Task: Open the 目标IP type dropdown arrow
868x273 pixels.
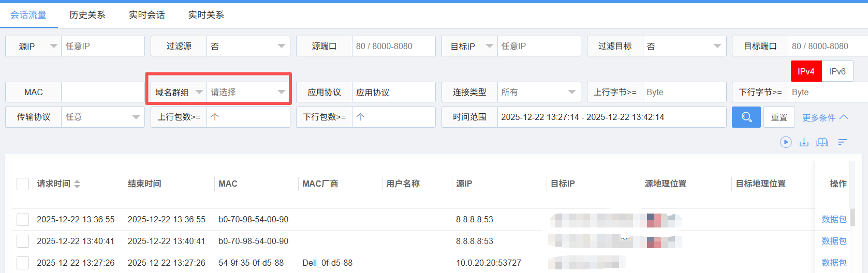Action: tap(489, 46)
